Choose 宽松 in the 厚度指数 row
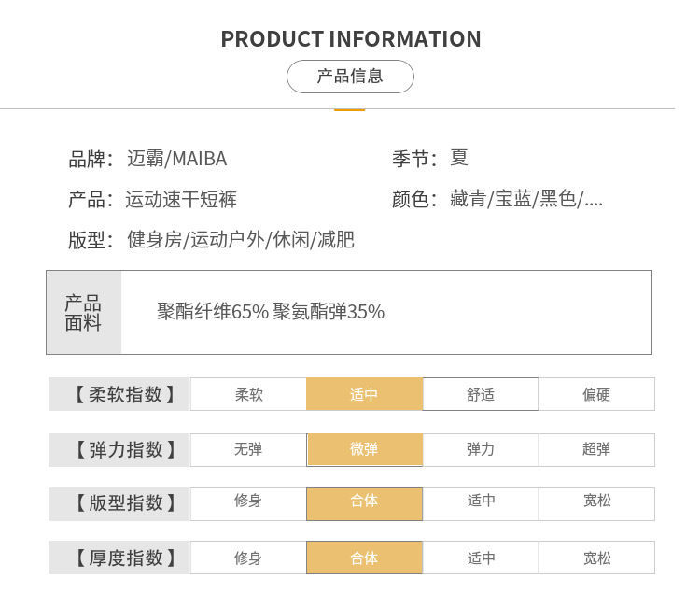This screenshot has height=593, width=700. pos(596,558)
